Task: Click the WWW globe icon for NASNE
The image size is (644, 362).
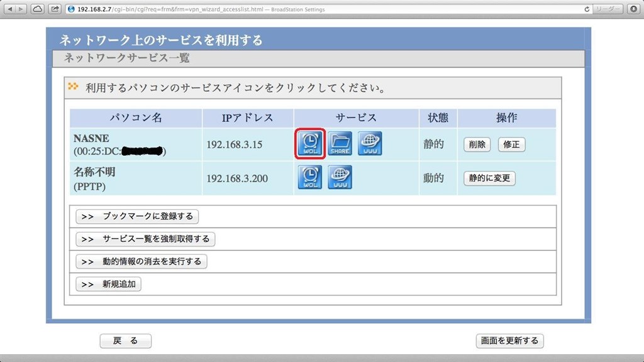Action: (370, 144)
